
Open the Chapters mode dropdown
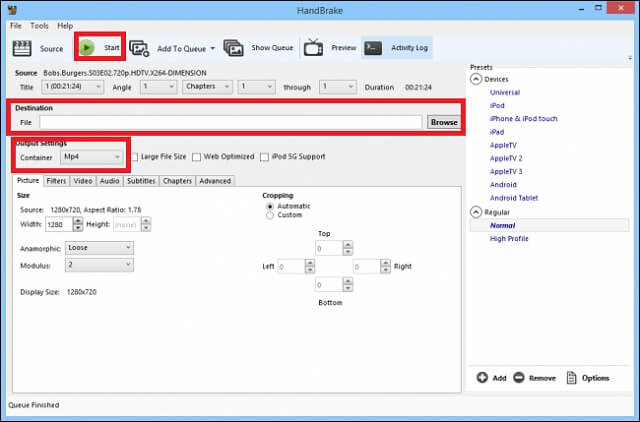click(207, 87)
